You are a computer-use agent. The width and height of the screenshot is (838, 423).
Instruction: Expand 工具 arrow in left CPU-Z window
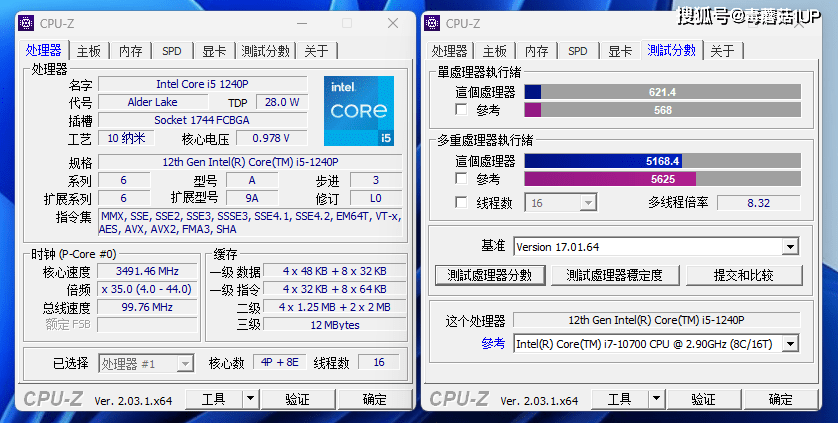coord(250,399)
